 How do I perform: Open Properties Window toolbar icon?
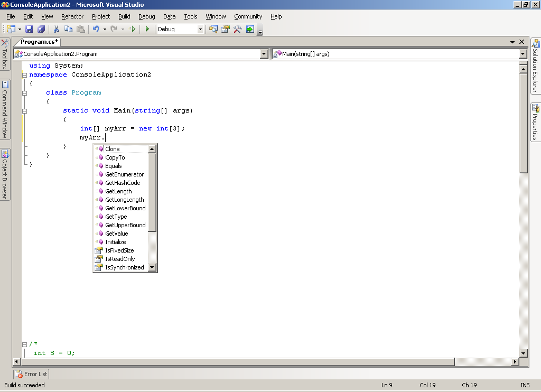[225, 30]
